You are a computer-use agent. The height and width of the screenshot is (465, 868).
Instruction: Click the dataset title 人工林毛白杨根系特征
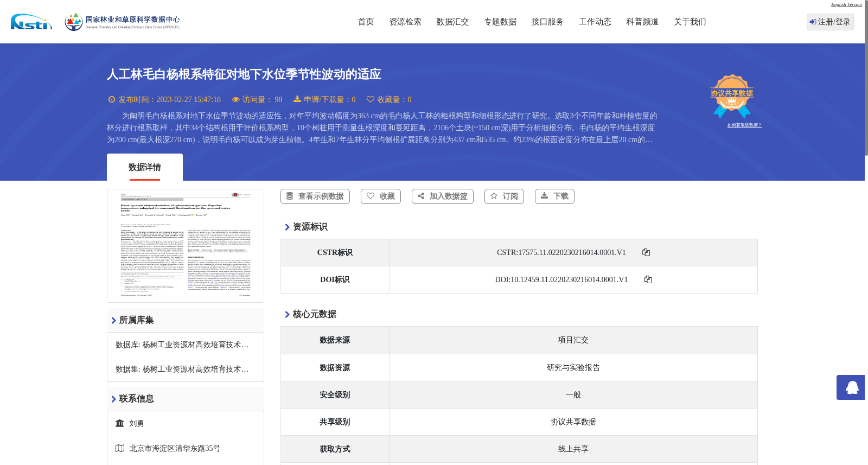click(244, 74)
